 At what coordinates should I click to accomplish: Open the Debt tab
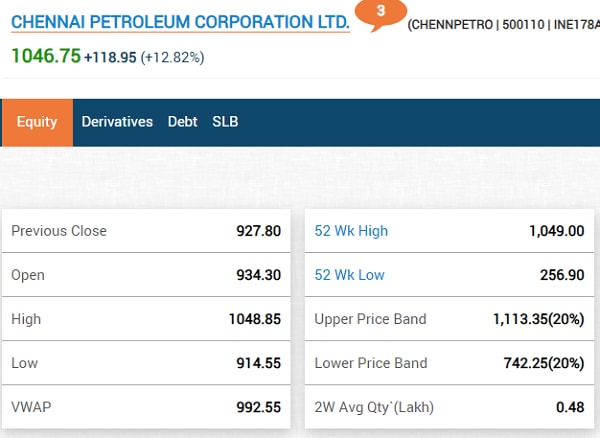182,122
